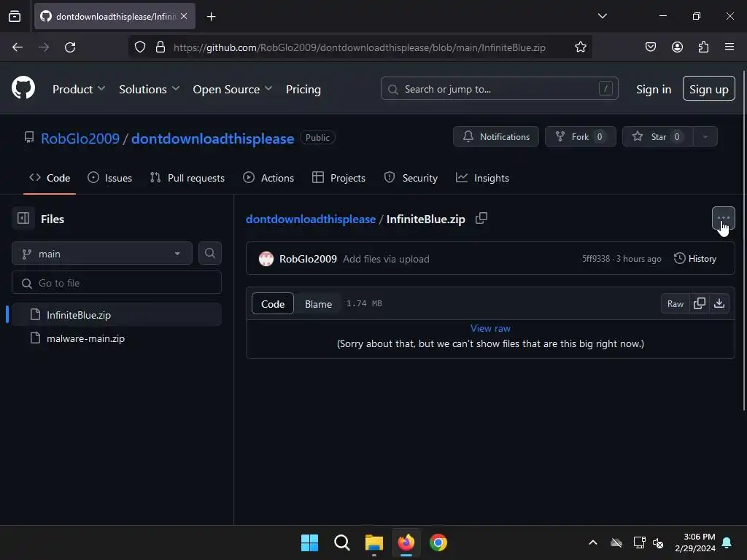Copy raw file contents icon
The image size is (747, 560).
click(700, 303)
